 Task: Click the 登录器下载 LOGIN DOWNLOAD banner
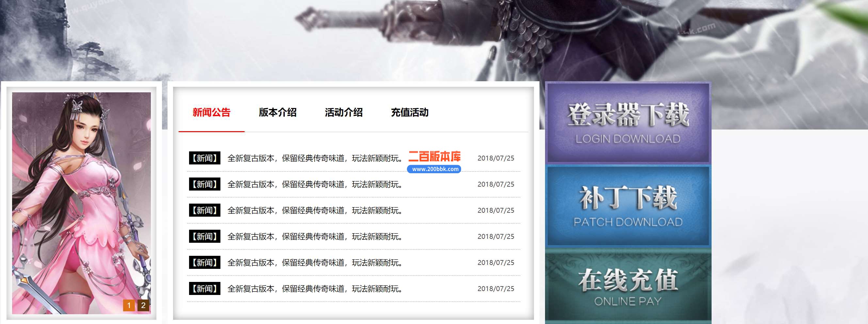click(628, 123)
